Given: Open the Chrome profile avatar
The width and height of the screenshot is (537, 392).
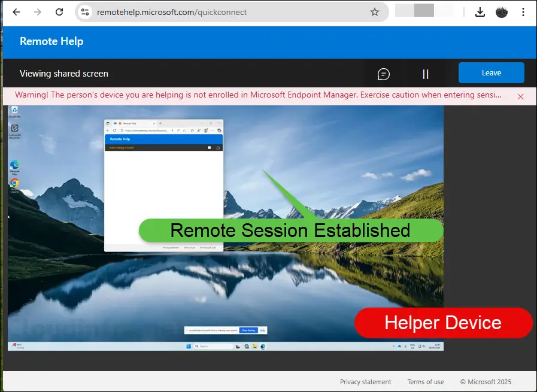Looking at the screenshot, I should (x=502, y=12).
